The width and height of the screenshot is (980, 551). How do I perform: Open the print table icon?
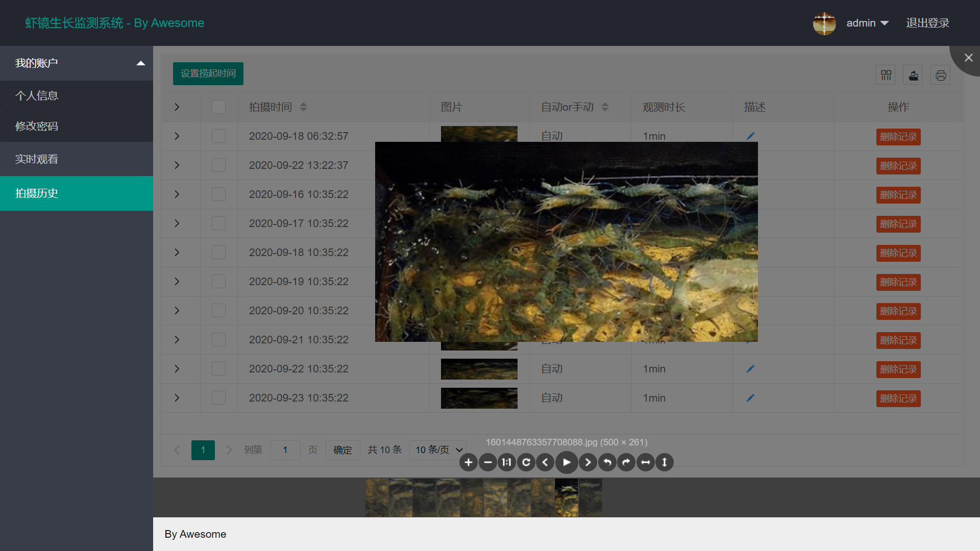[940, 76]
